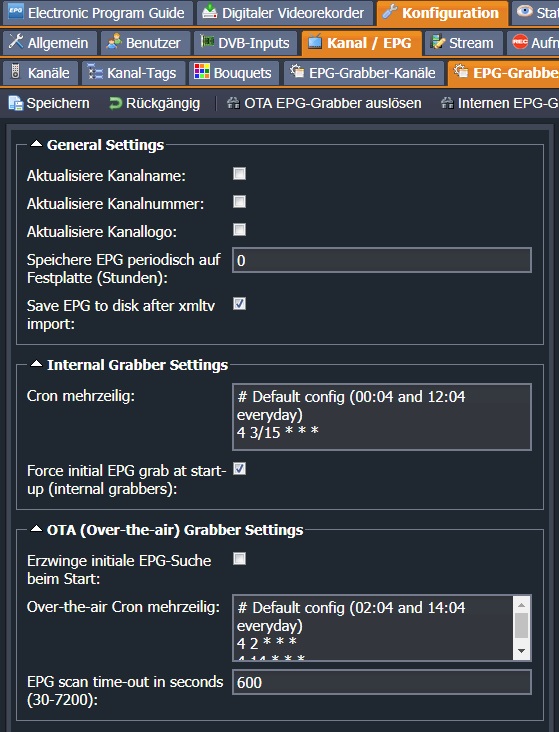Click the Rückgängig undo arrow icon
The image size is (559, 732).
tap(115, 103)
